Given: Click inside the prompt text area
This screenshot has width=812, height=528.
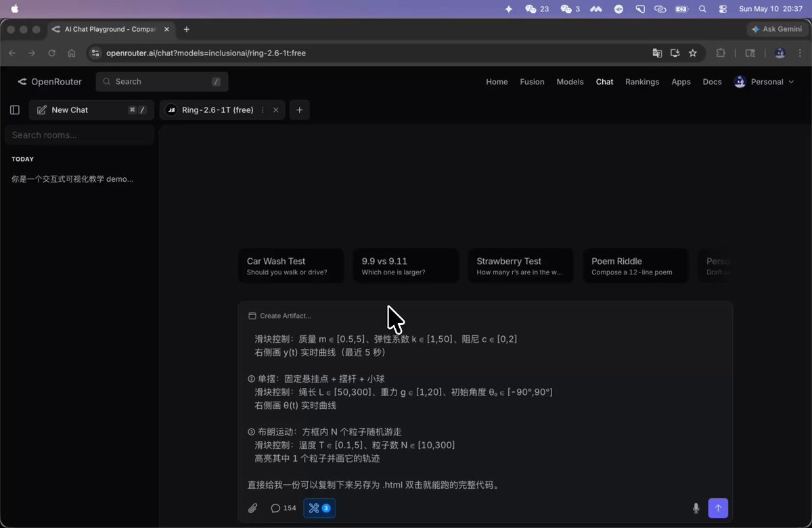Looking at the screenshot, I should pyautogui.click(x=484, y=411).
